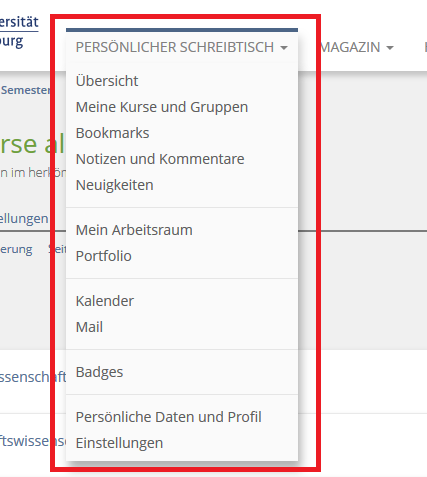427x477 pixels.
Task: Click the Semester breadcrumb link
Action: point(25,90)
